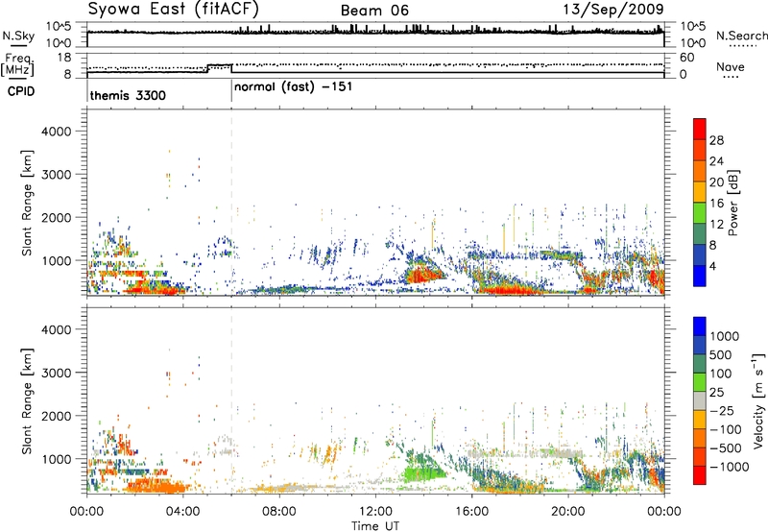Select the '3000' range tick in velocity panel
Viewport: 768px width, 532px height.
56,373
